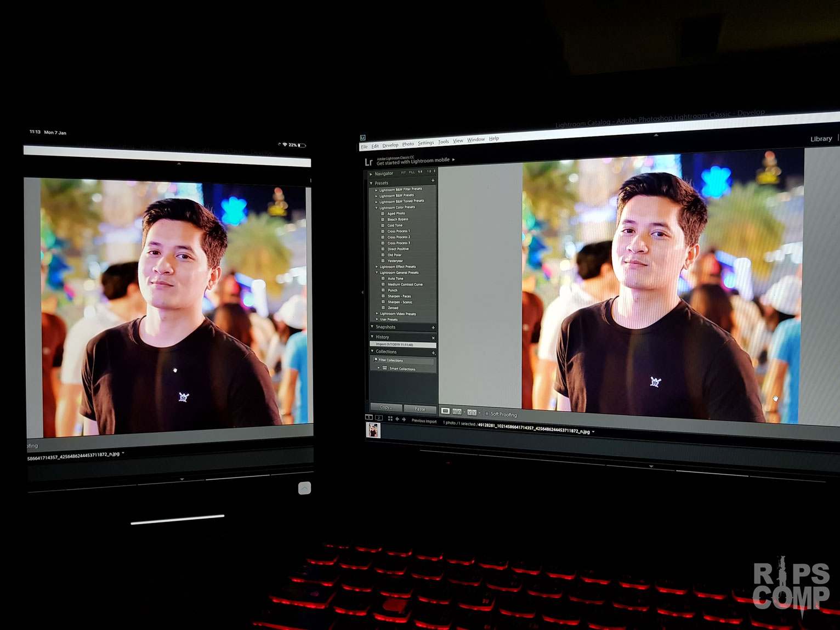840x630 pixels.
Task: Expand Lightroom B&W Filter Presets folder
Action: (x=376, y=190)
